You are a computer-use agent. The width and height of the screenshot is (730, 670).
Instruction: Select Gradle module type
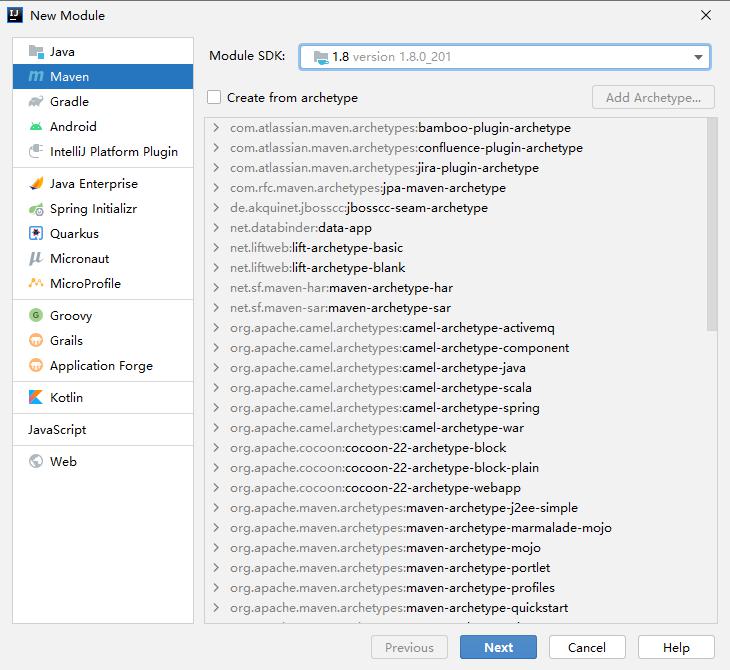[x=103, y=102]
